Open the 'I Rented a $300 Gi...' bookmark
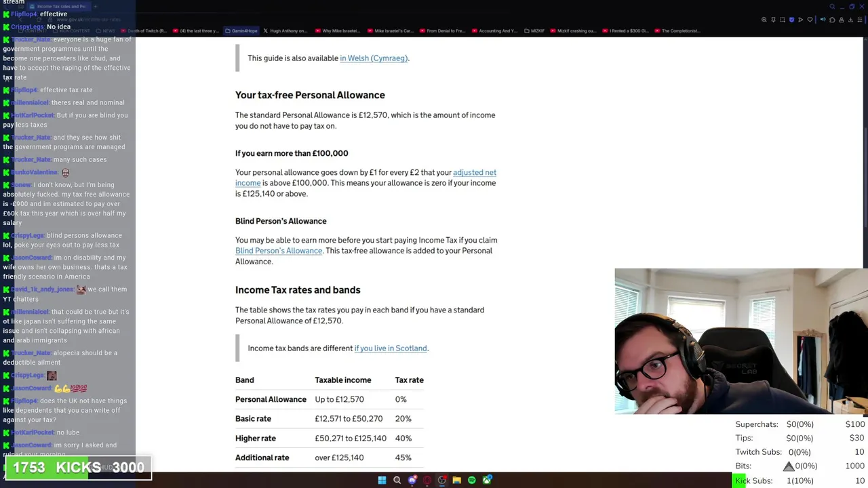868x488 pixels. pos(626,30)
